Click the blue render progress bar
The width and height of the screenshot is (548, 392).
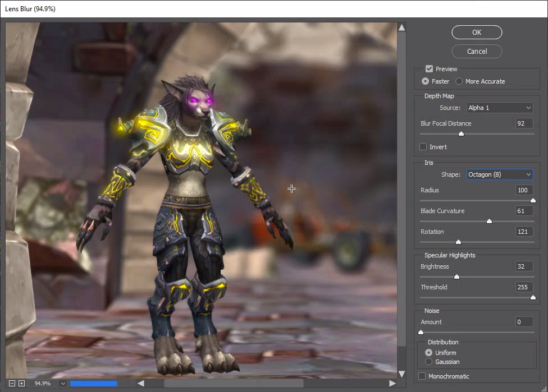point(94,384)
